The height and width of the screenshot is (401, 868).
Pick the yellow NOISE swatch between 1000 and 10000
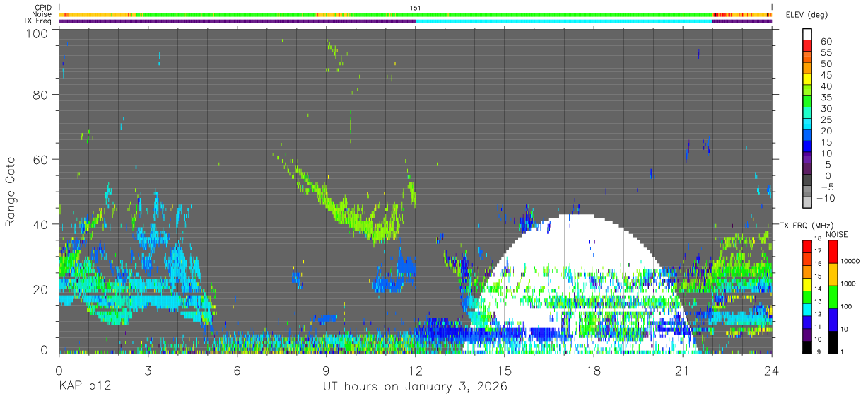[833, 274]
